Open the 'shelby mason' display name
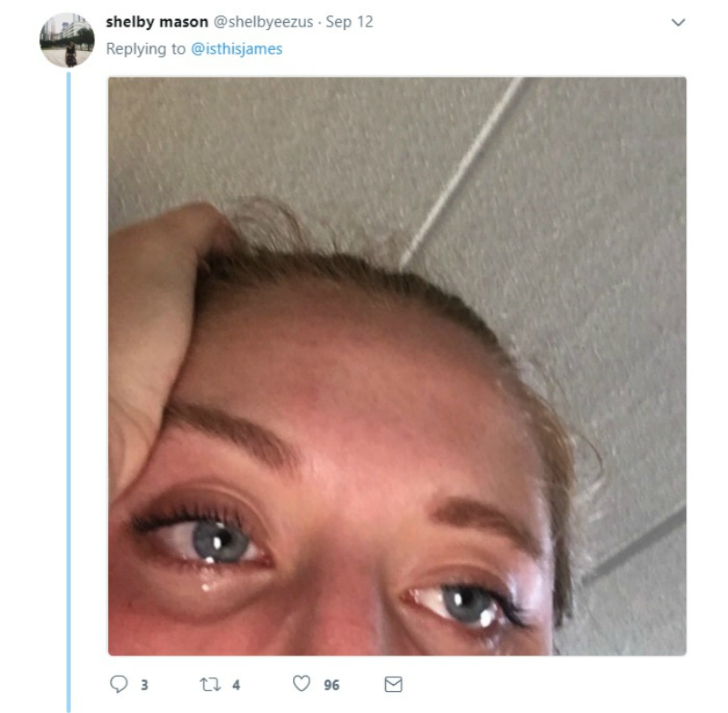Image resolution: width=728 pixels, height=713 pixels. [x=157, y=22]
